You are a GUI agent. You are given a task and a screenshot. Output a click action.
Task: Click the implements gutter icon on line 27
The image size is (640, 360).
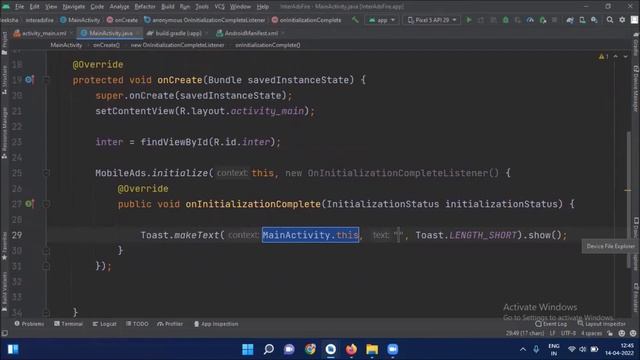pos(29,203)
